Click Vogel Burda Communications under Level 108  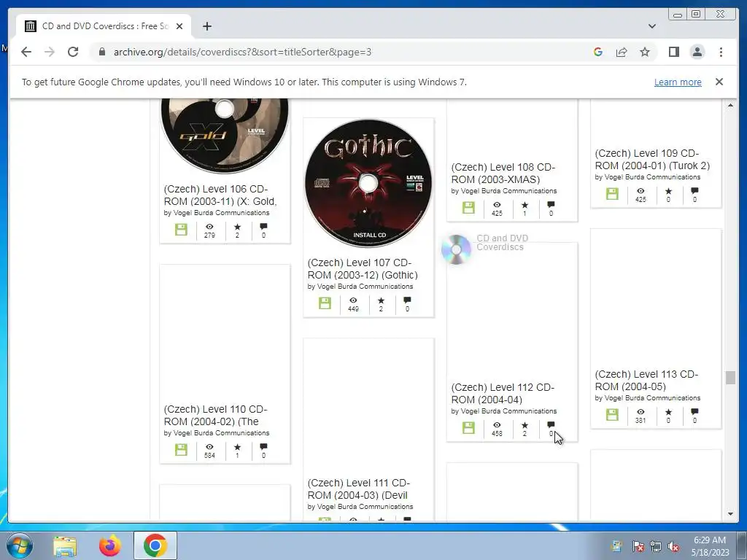(508, 191)
